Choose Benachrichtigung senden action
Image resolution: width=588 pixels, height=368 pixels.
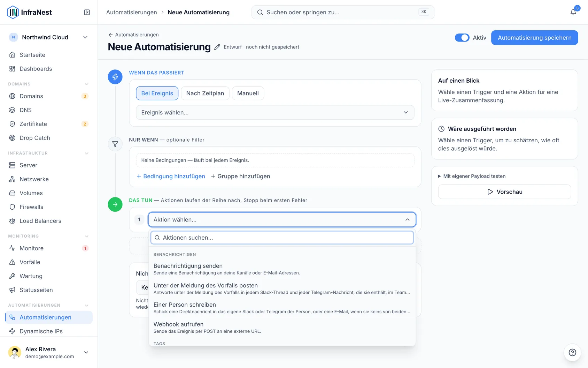[282, 269]
